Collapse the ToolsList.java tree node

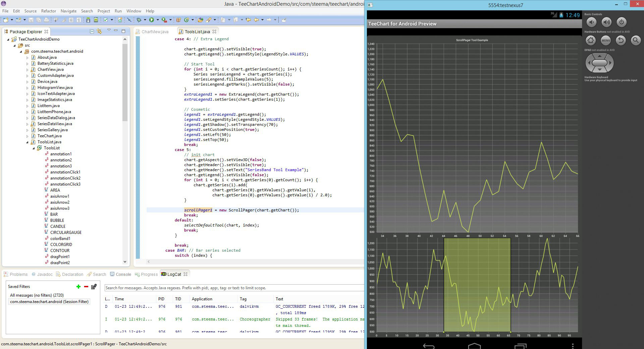coord(28,142)
